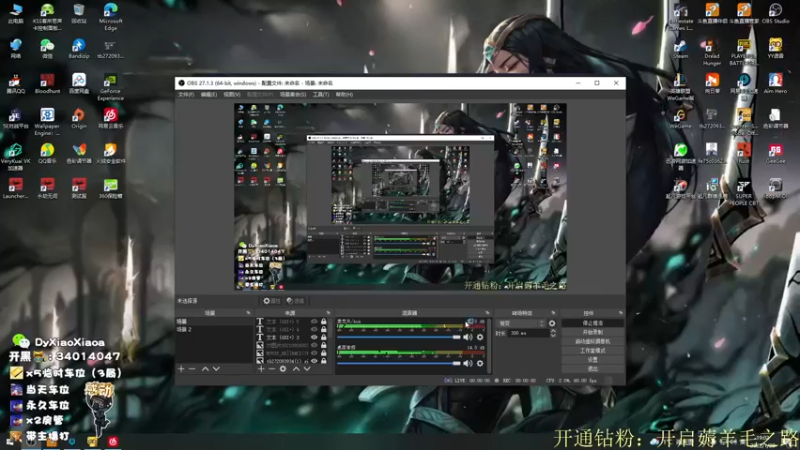
Task: Add a new scene with the plus icon
Action: tap(181, 368)
